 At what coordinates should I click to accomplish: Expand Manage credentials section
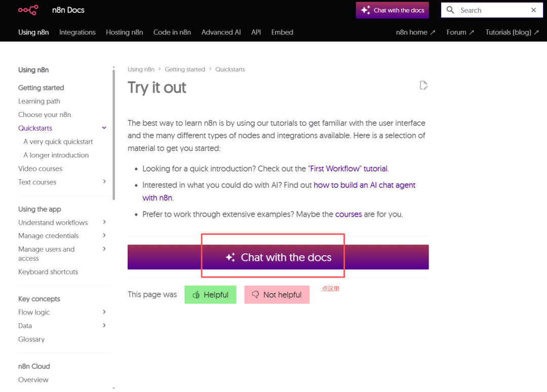pos(104,236)
